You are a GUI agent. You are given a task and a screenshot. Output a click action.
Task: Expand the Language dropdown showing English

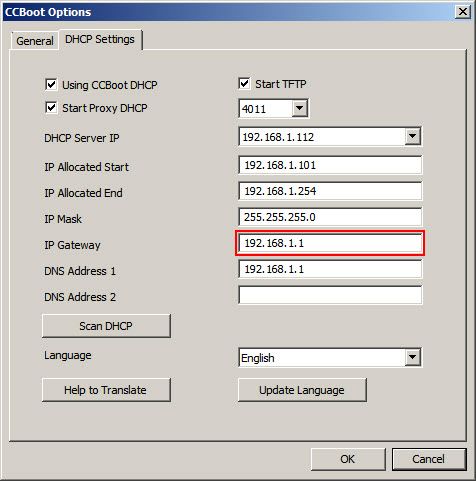(412, 357)
